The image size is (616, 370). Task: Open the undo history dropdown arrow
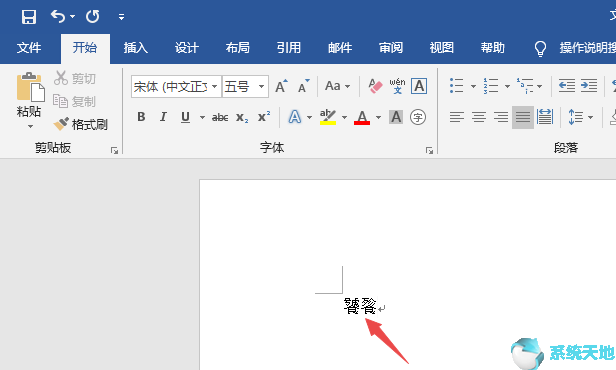(73, 16)
